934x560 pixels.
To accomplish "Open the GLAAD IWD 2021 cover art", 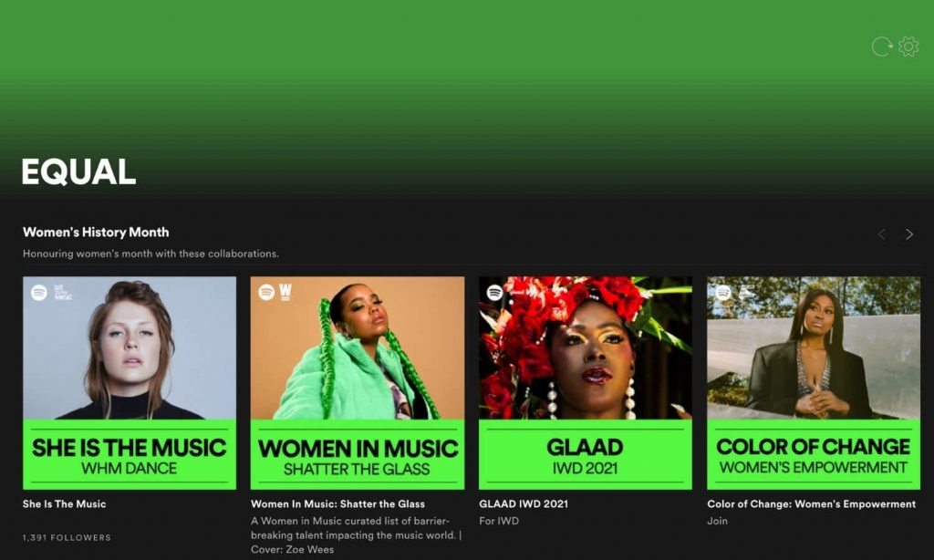I will tap(585, 383).
